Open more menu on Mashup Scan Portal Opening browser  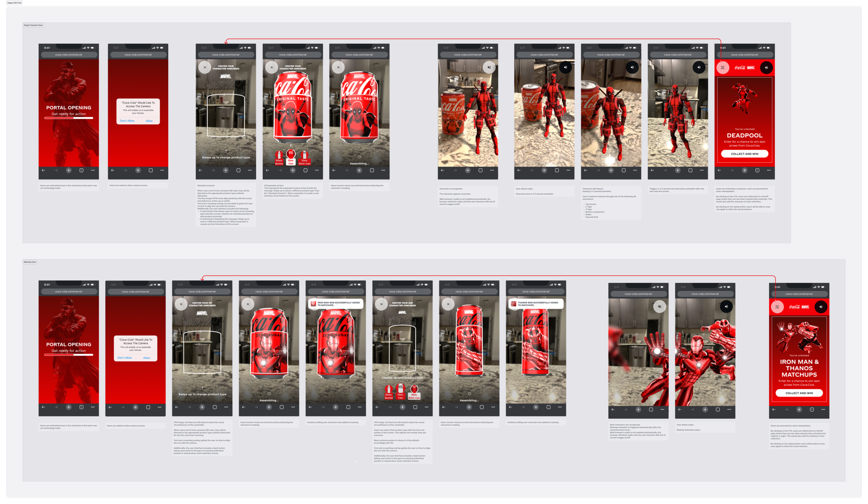pos(93,407)
